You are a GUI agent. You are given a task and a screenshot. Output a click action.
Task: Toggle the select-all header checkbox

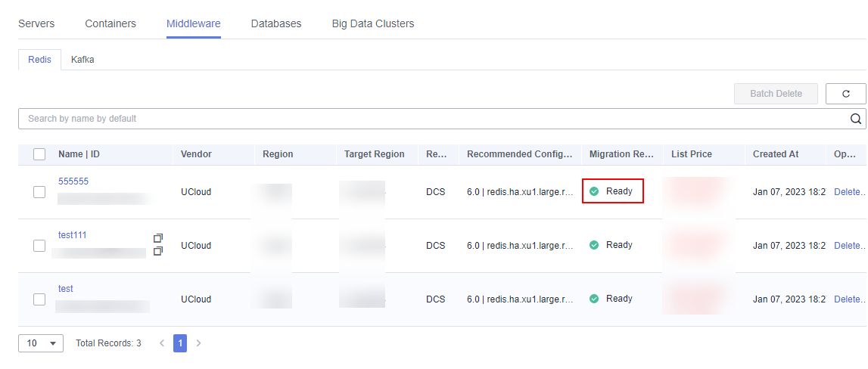39,154
